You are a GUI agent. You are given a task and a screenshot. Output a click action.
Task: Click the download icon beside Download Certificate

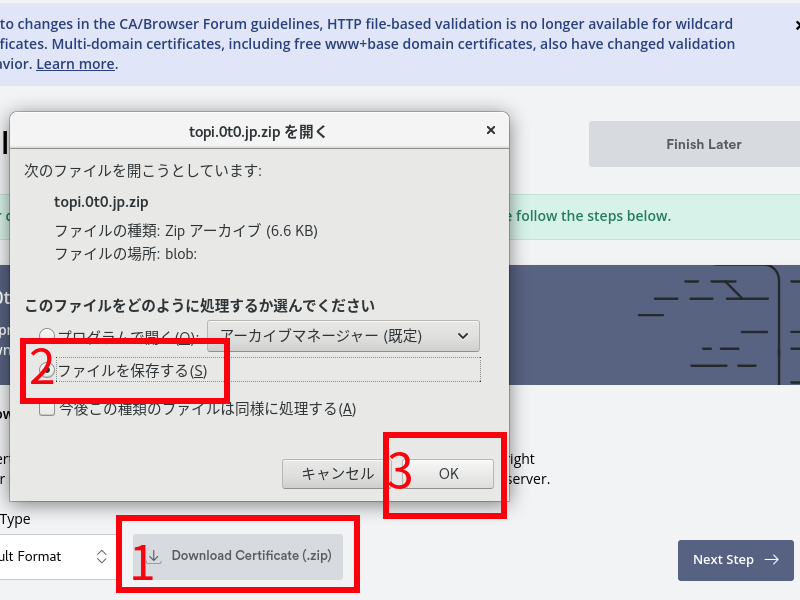154,556
